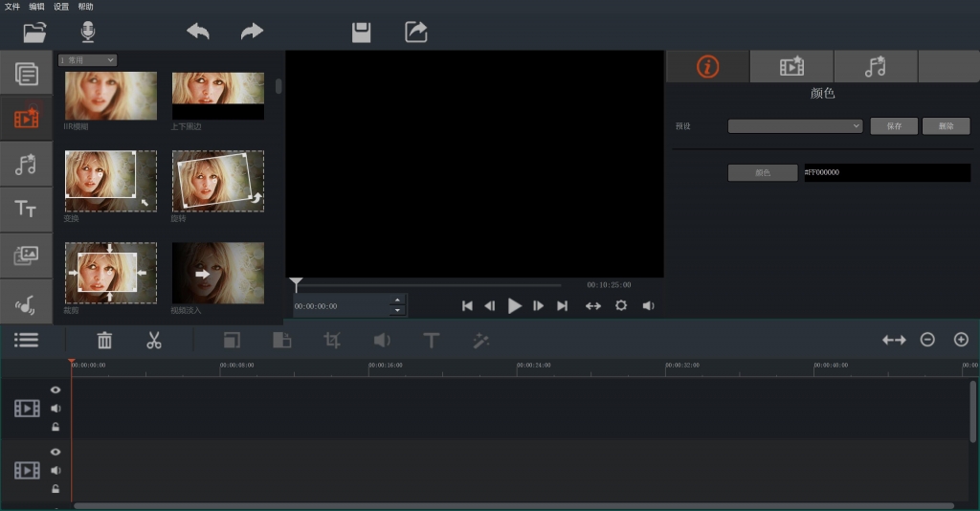The height and width of the screenshot is (511, 980).
Task: Increase timecode with up stepper arrow
Action: click(x=397, y=300)
